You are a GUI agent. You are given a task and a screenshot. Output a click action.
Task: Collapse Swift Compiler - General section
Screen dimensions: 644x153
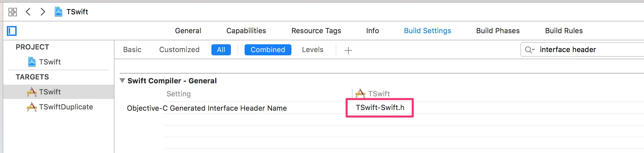click(122, 80)
